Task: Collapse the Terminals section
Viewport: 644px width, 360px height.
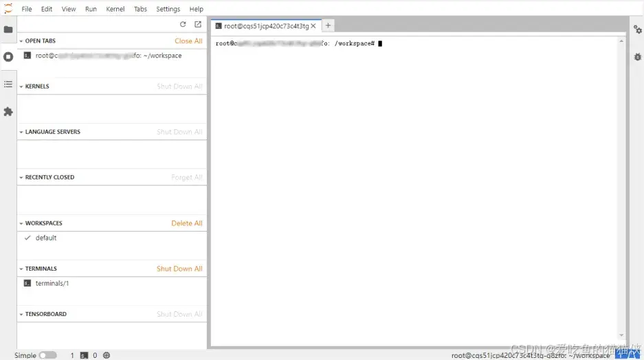Action: [x=21, y=269]
